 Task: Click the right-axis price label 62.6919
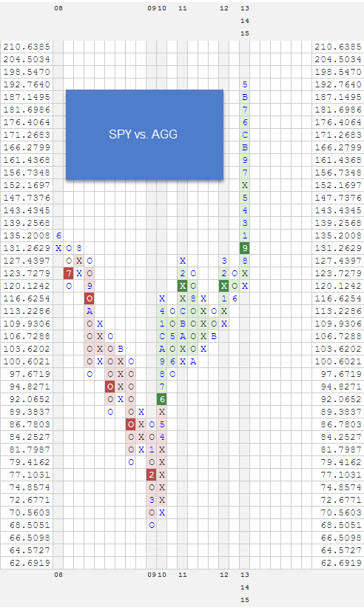coord(341,563)
